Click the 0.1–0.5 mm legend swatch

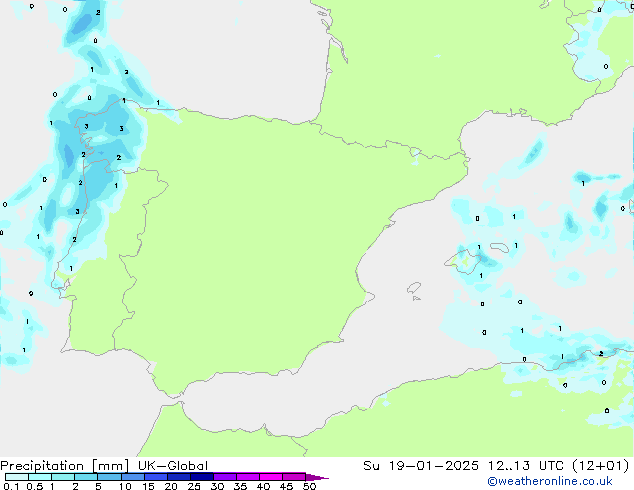point(17,477)
